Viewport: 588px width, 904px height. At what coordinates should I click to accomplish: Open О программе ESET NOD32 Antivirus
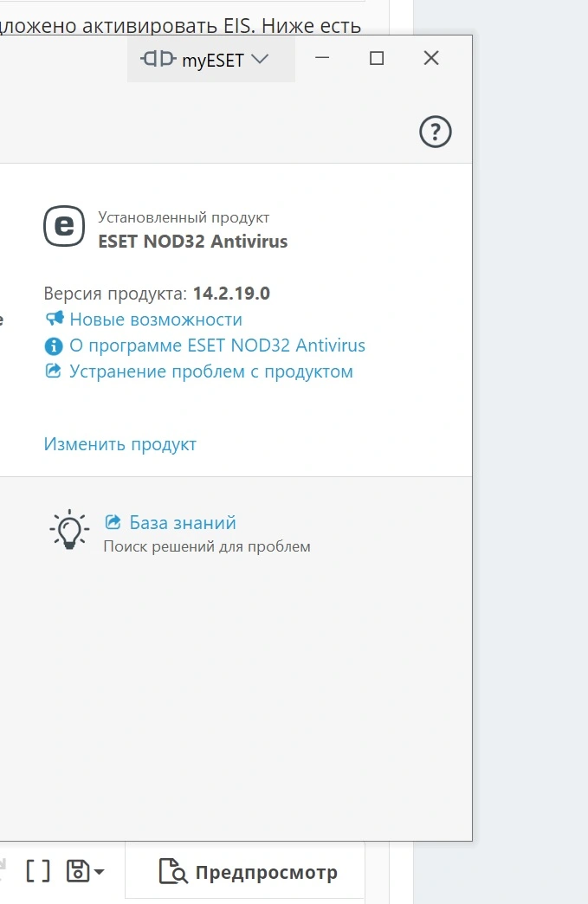[x=217, y=345]
